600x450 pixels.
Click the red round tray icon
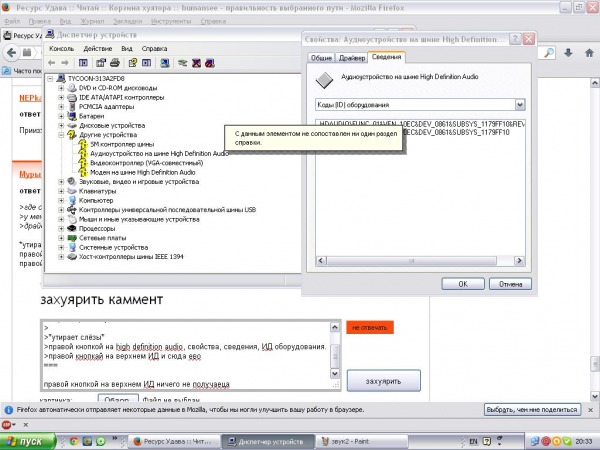546,442
